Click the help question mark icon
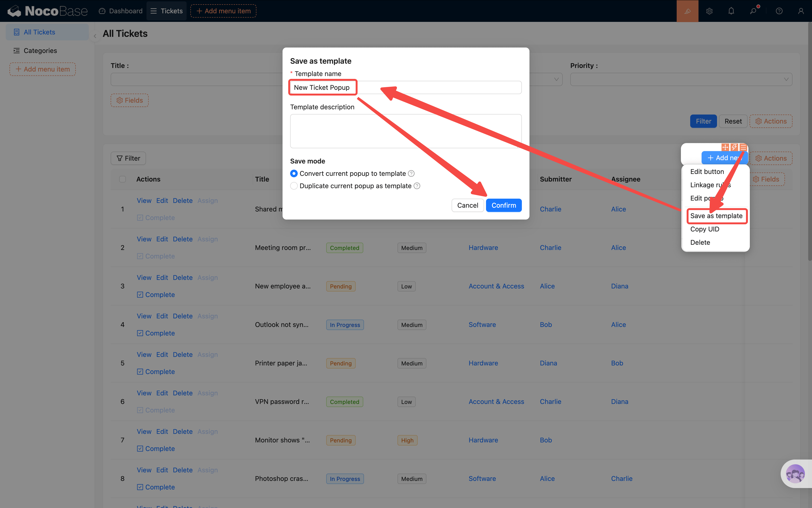The image size is (812, 508). [x=779, y=11]
